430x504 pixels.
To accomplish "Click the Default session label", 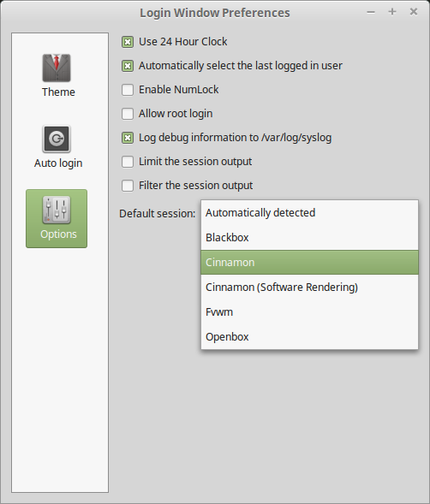I will coord(157,213).
